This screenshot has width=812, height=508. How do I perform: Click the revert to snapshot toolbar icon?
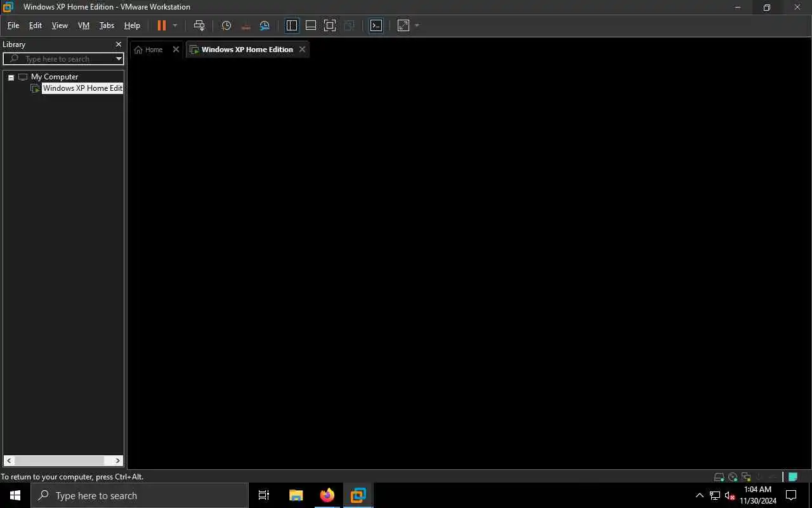click(x=246, y=25)
